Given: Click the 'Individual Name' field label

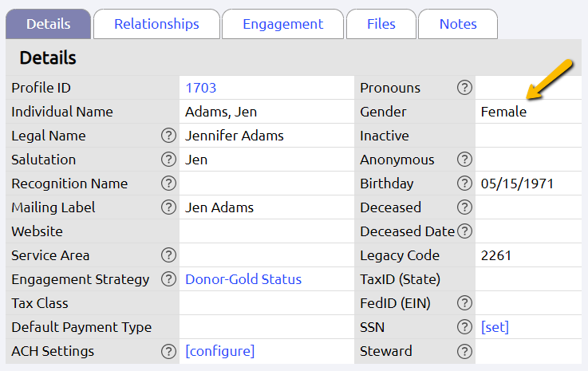Looking at the screenshot, I should (62, 112).
